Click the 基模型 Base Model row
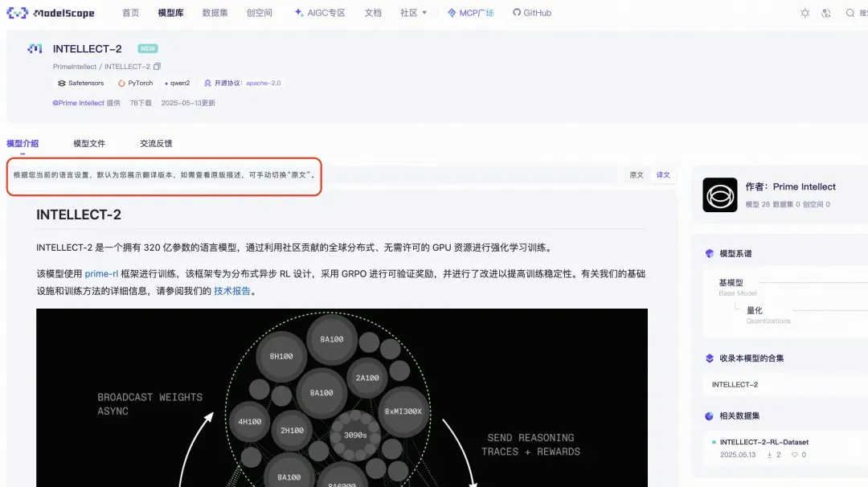Image resolution: width=868 pixels, height=487 pixels. pos(792,287)
